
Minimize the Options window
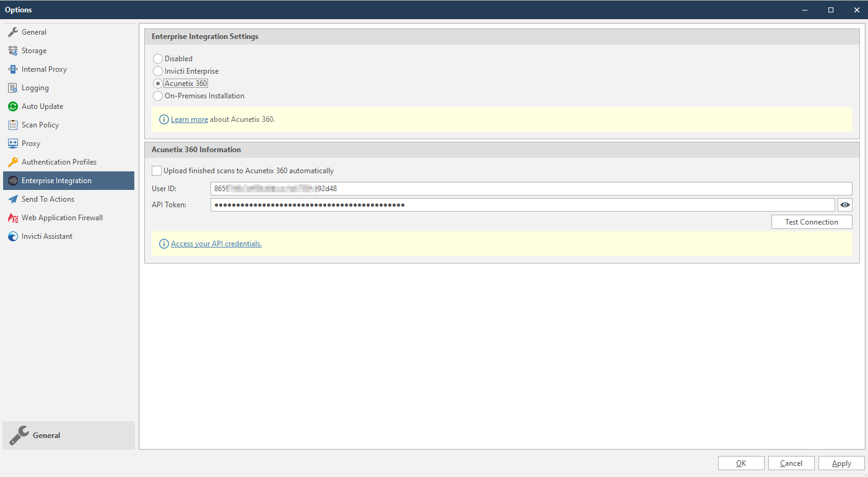point(805,9)
